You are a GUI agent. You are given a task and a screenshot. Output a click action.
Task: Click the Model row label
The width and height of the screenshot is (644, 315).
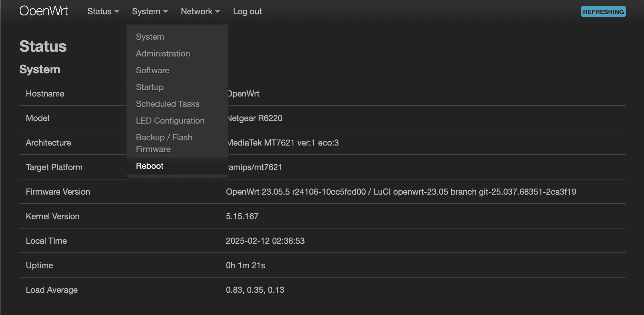[x=37, y=118]
